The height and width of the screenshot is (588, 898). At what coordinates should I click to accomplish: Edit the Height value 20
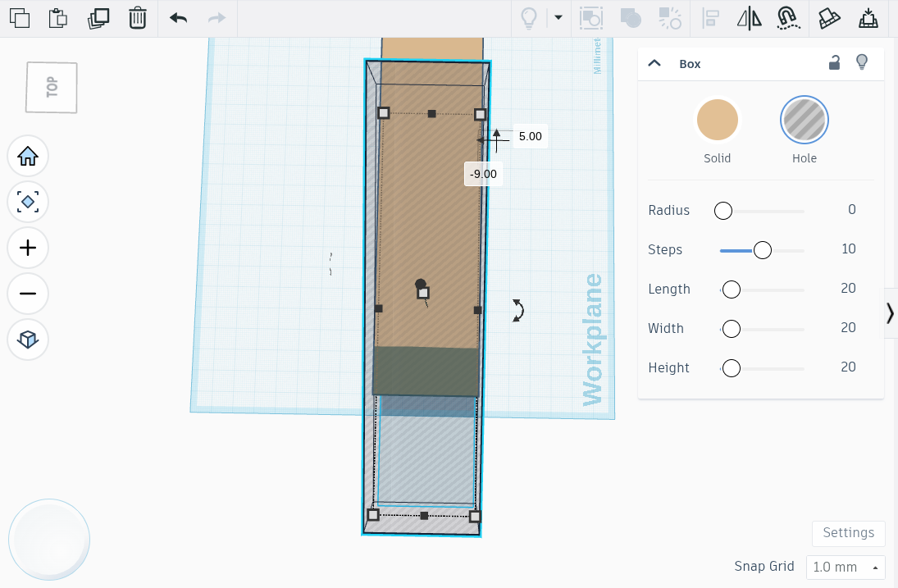[x=848, y=367]
